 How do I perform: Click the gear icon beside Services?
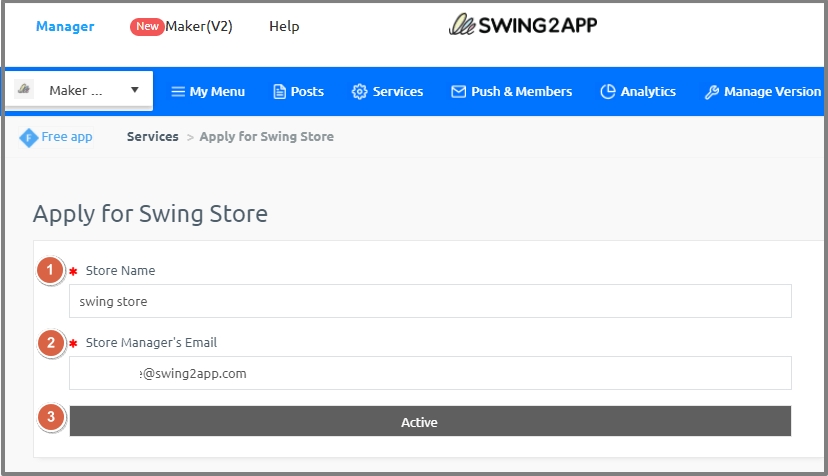[x=360, y=92]
